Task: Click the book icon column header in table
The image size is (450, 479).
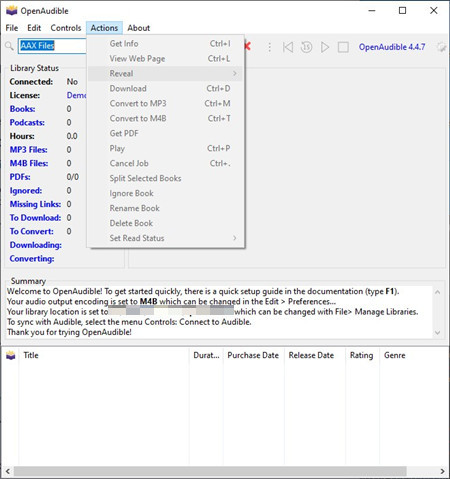Action: coord(11,355)
